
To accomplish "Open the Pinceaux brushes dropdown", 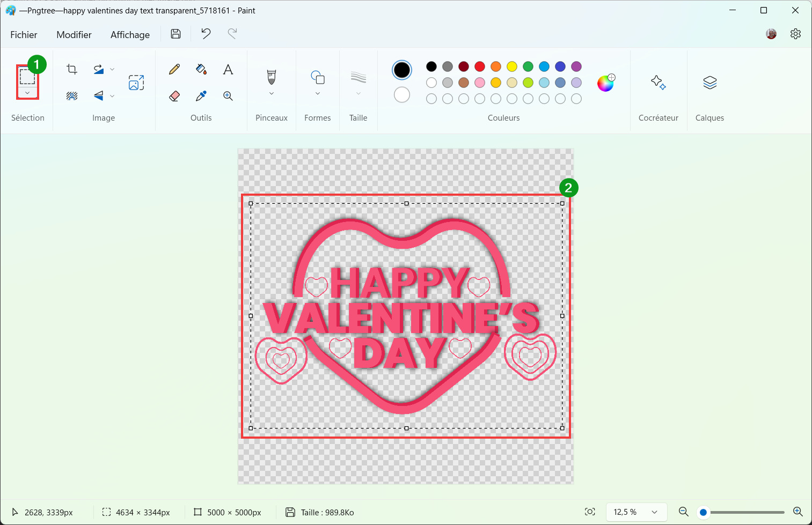I will (272, 93).
